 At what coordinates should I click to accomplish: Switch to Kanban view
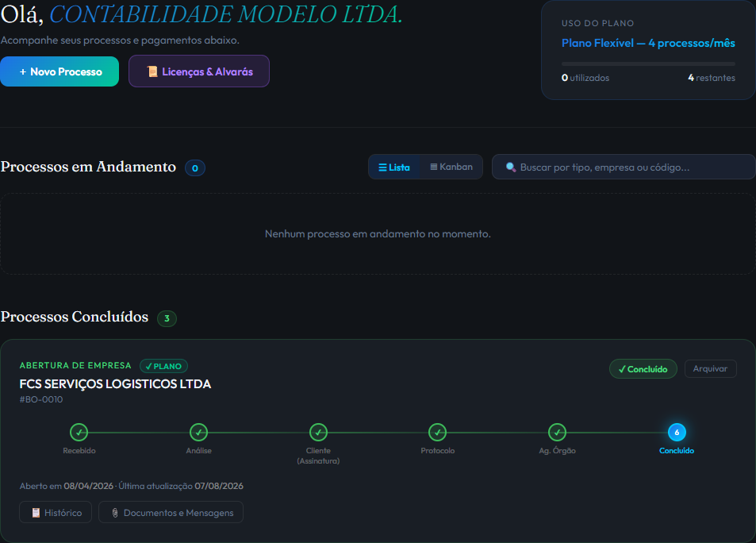[x=451, y=167]
